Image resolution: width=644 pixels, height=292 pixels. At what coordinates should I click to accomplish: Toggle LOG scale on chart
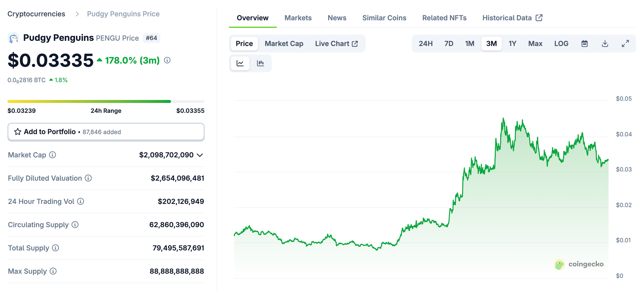pos(561,44)
